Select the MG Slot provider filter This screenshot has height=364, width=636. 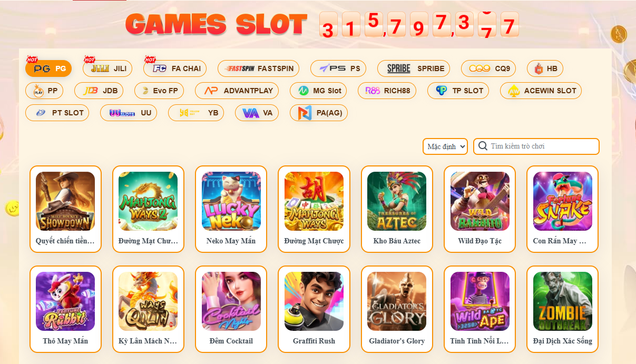pos(318,91)
